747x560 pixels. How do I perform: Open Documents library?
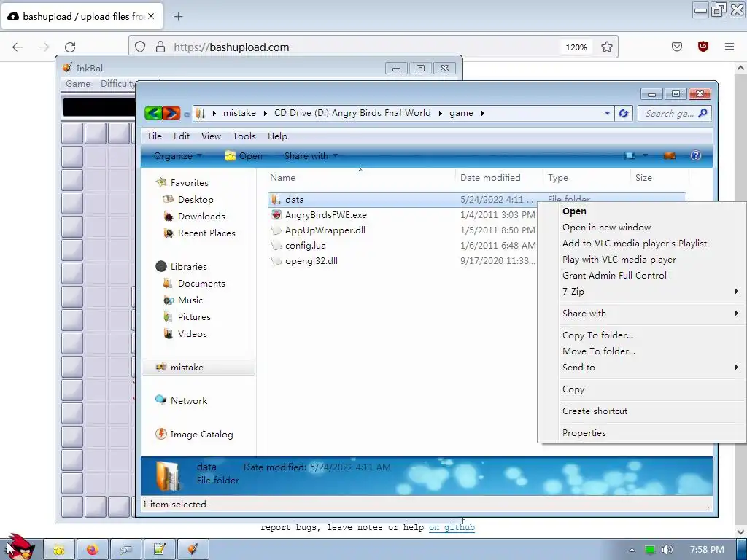201,284
